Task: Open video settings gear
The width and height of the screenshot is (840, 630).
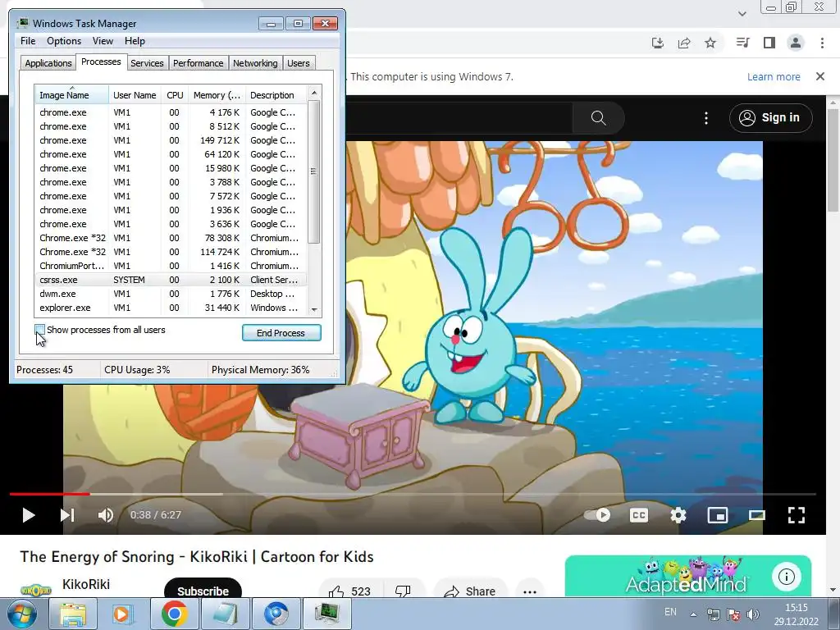Action: click(678, 515)
